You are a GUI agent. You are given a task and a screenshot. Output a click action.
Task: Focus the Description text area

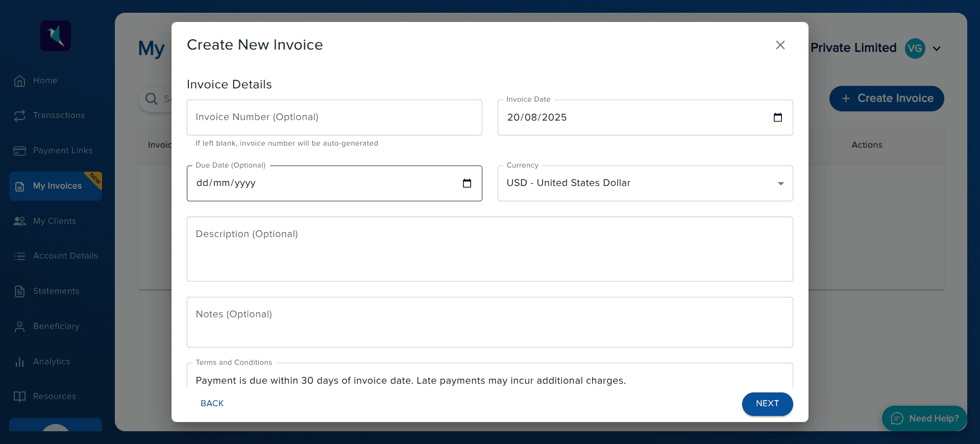489,249
